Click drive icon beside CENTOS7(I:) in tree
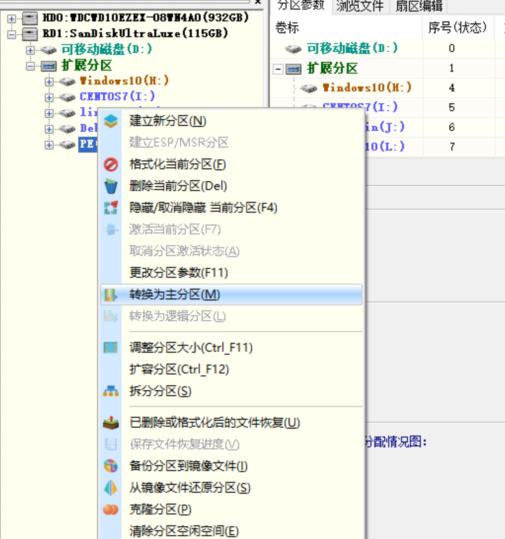Screen dimensions: 505x539 [67, 97]
